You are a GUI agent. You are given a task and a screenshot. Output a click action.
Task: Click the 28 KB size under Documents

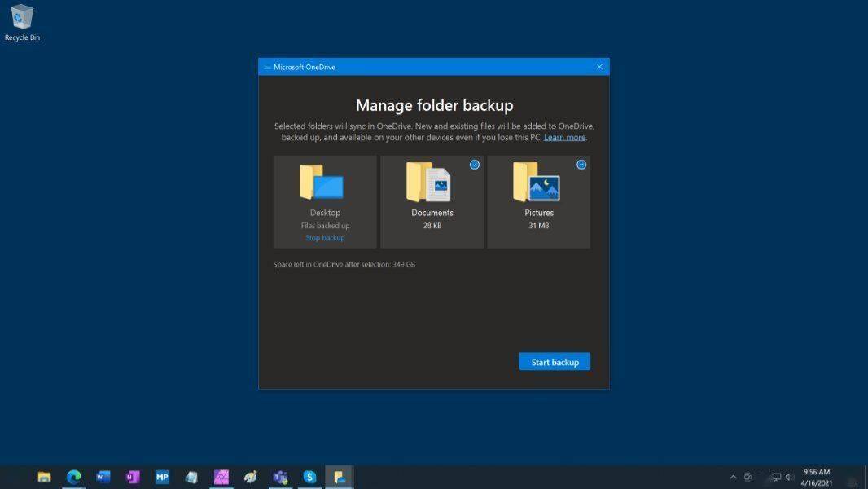click(432, 226)
